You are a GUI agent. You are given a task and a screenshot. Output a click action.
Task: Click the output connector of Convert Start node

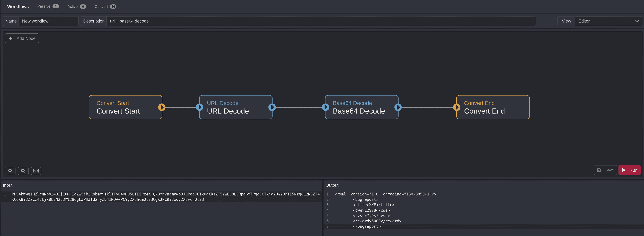coord(162,107)
